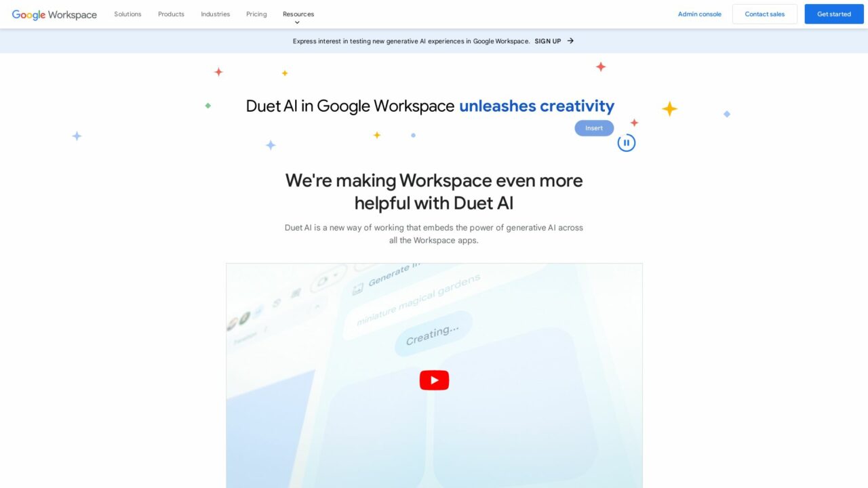Select Industries in the navigation bar
868x488 pixels.
[215, 14]
